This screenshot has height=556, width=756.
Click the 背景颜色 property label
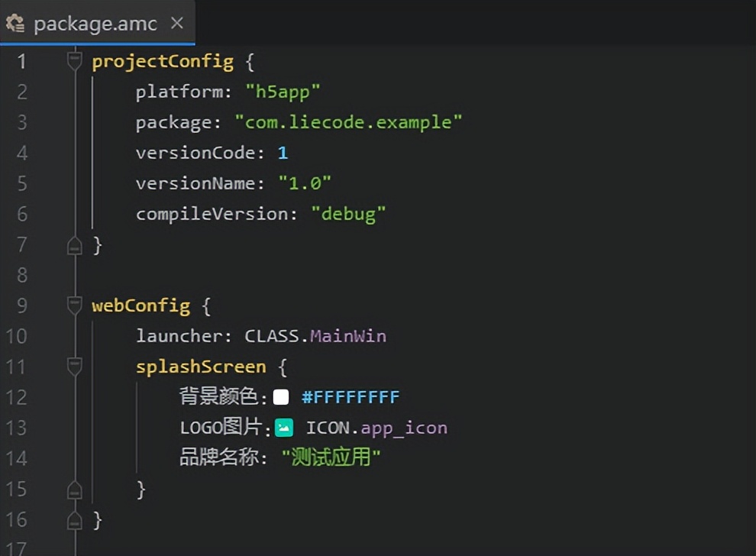pos(219,397)
